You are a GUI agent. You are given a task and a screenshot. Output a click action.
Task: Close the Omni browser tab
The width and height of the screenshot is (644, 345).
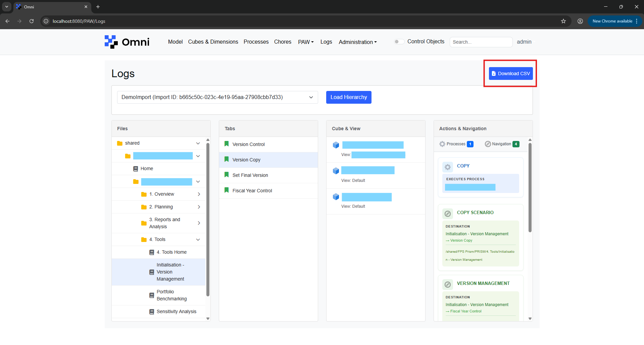click(x=86, y=7)
